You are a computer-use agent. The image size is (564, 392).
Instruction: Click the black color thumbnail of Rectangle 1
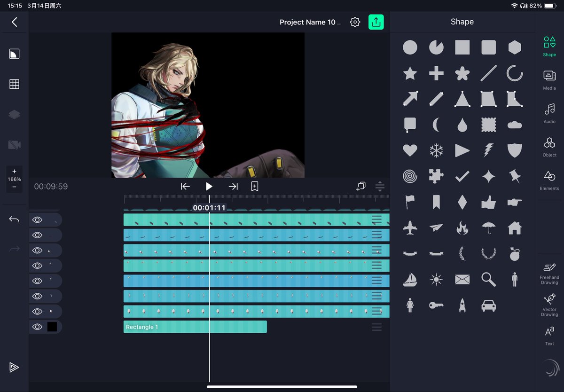coord(52,327)
